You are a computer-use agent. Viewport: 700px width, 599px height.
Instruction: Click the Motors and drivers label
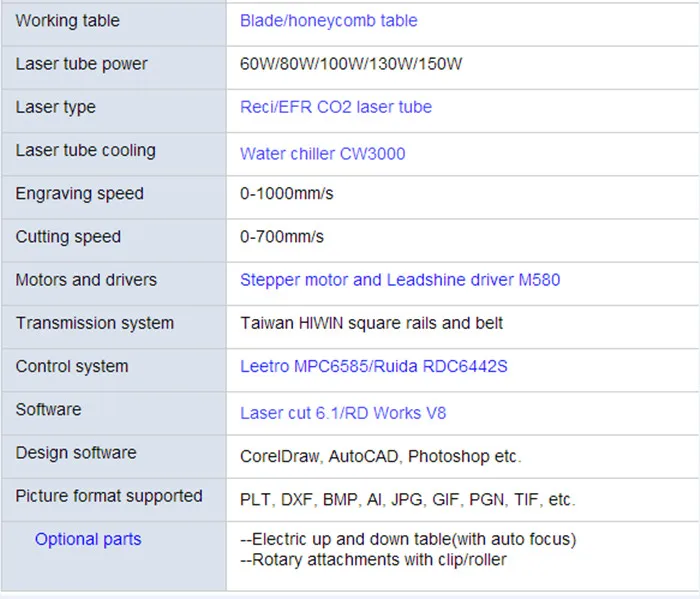pos(86,280)
